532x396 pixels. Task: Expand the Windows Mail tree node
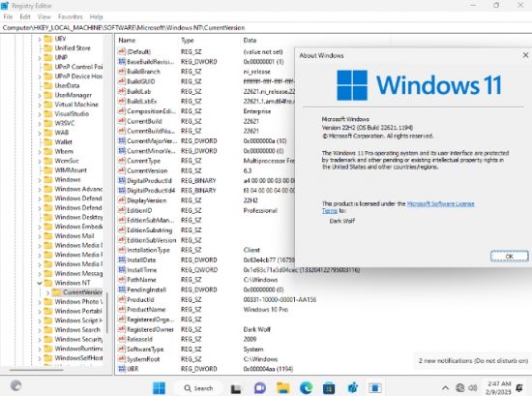[x=40, y=236]
